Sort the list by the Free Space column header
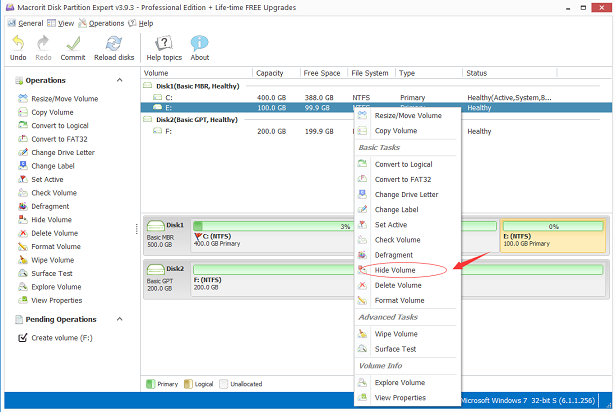615x412 pixels. point(324,73)
